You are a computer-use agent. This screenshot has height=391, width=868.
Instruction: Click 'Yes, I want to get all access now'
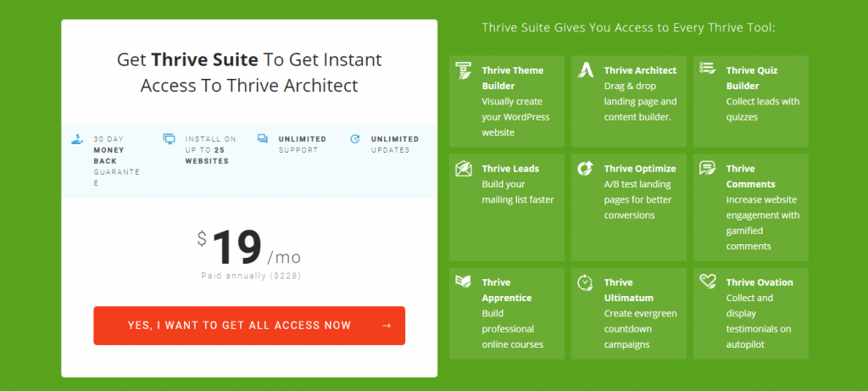(x=249, y=326)
